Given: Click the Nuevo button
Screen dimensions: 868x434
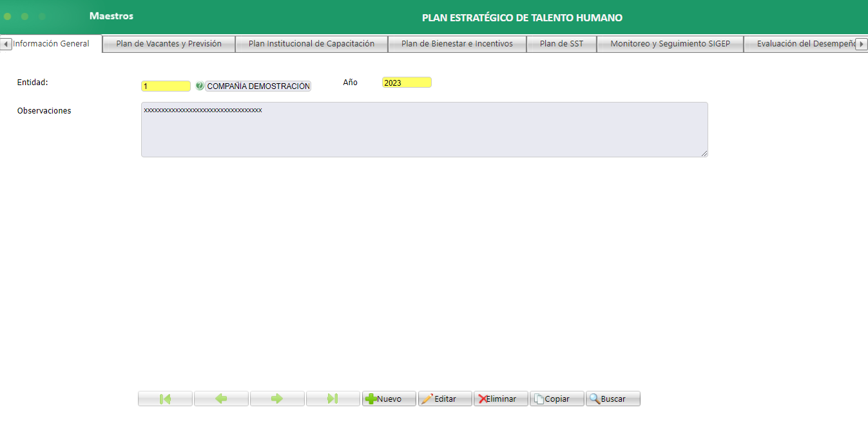Looking at the screenshot, I should [389, 399].
